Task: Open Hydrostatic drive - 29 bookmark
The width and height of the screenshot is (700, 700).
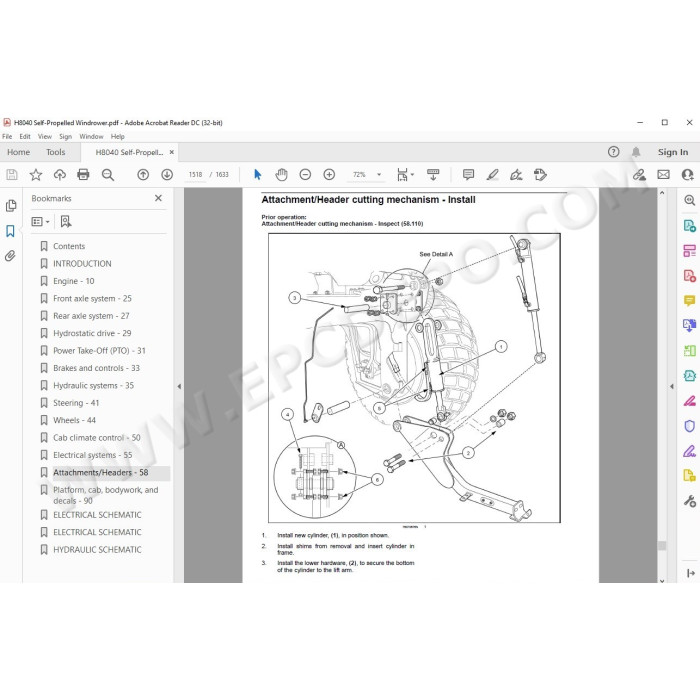Action: (92, 333)
